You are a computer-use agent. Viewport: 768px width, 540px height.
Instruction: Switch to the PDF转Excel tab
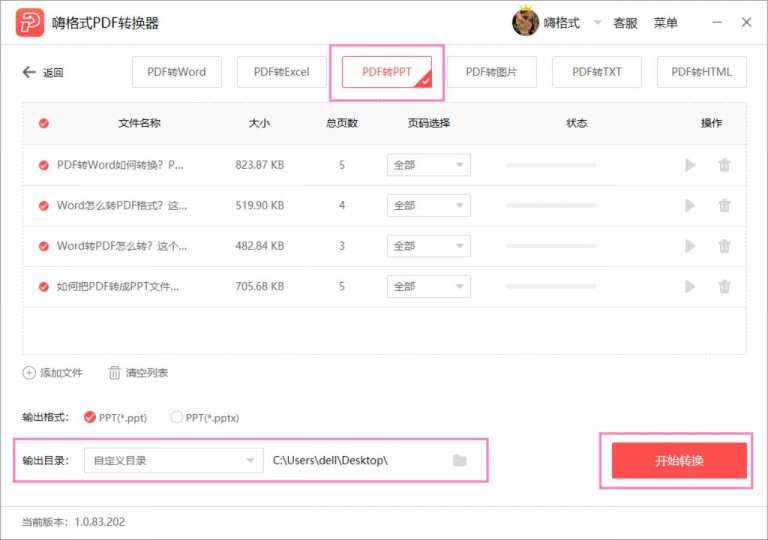(x=282, y=72)
